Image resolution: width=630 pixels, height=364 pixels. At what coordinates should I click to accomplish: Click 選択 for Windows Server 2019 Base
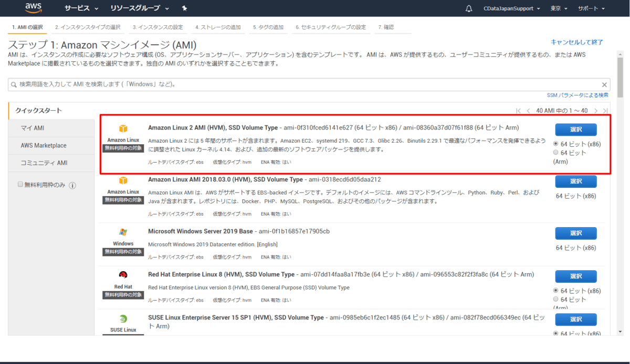click(x=576, y=233)
